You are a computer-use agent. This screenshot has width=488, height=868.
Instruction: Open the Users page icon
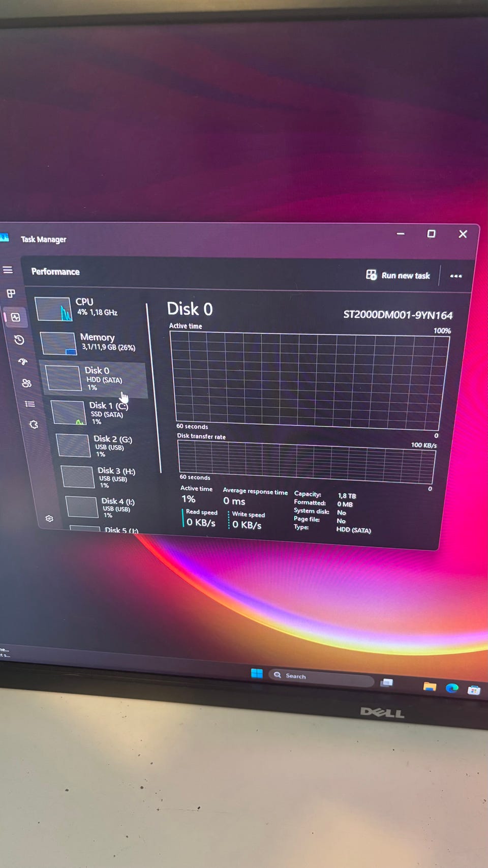tap(26, 383)
